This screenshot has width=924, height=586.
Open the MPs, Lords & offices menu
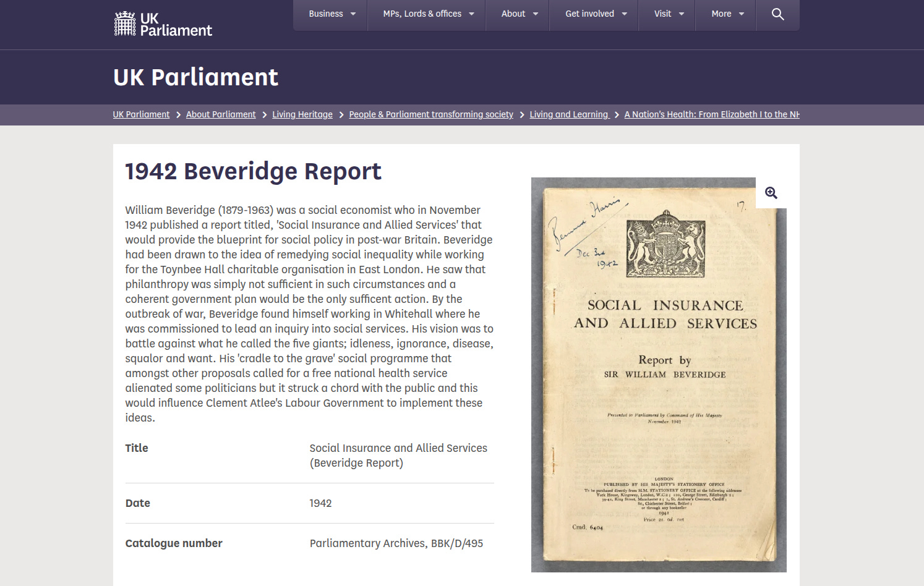(x=422, y=14)
